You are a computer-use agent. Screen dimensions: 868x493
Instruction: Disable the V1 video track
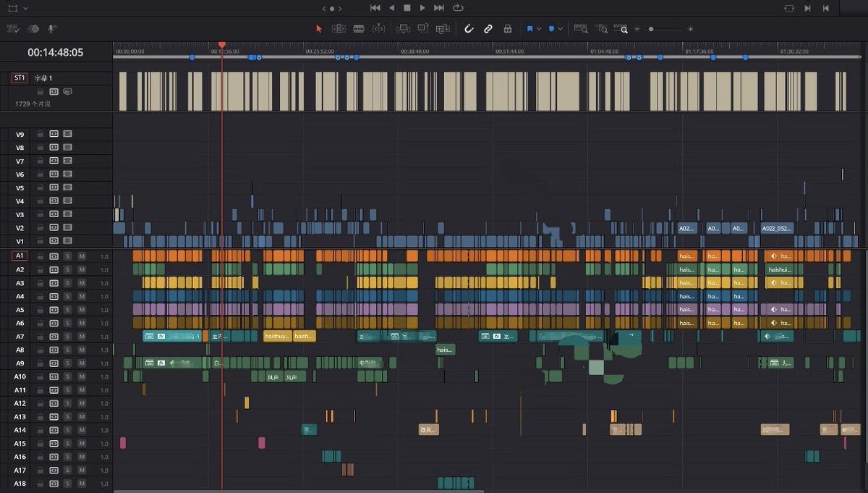[x=68, y=240]
